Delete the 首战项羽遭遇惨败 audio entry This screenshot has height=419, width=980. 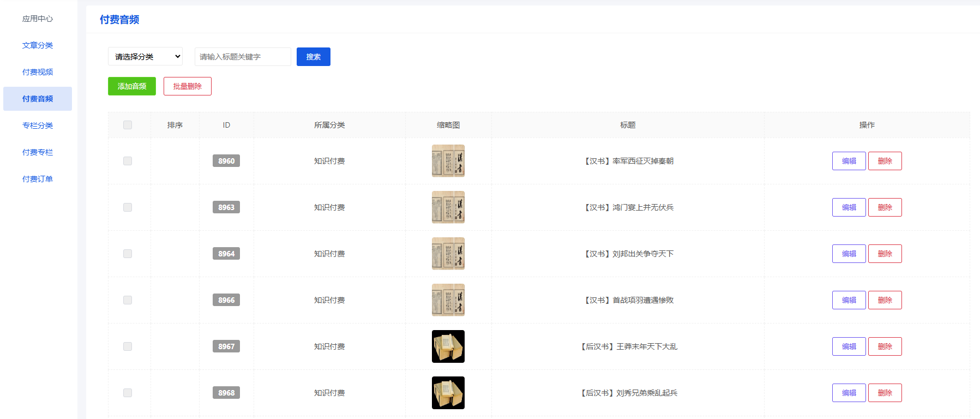tap(885, 300)
